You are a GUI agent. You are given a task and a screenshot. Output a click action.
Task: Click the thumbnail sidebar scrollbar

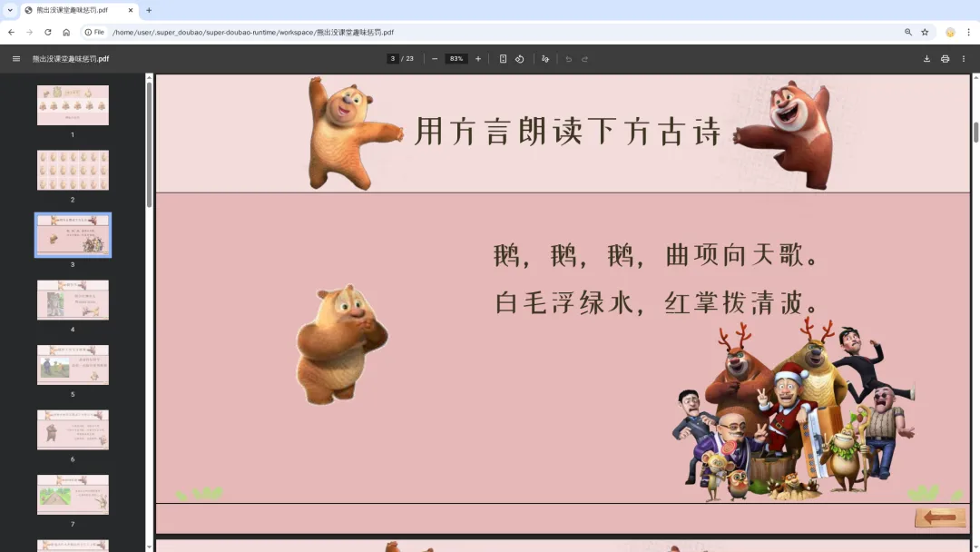pos(149,144)
